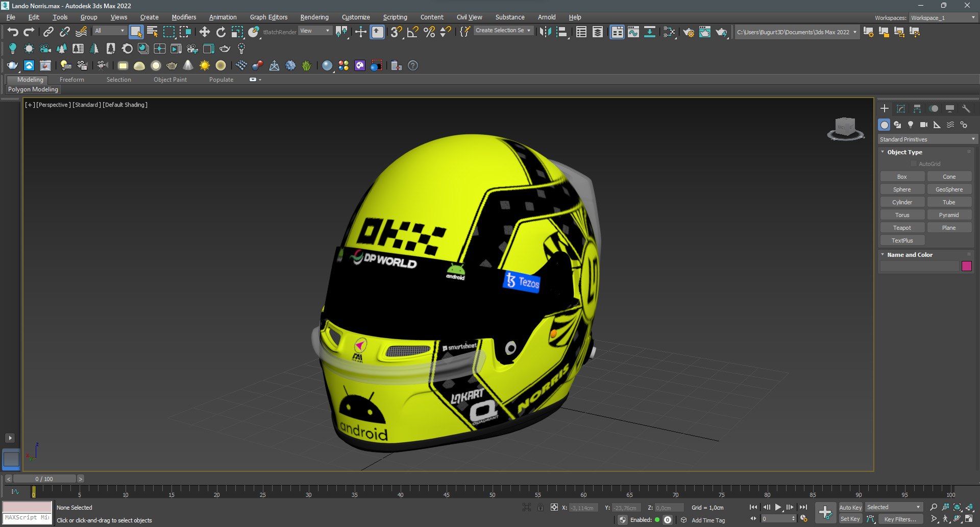Open the Utilities wrench panel
Viewport: 980px width, 527px height.
point(966,109)
